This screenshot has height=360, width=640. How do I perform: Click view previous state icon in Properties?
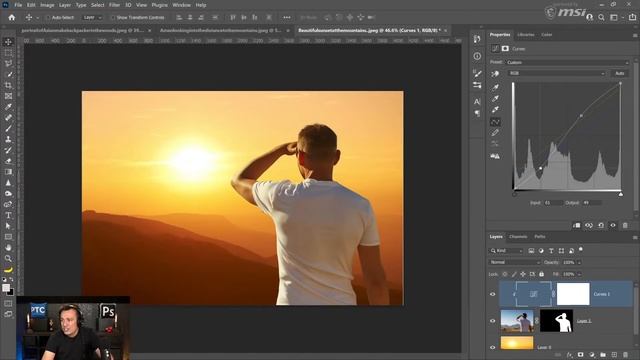[589, 225]
